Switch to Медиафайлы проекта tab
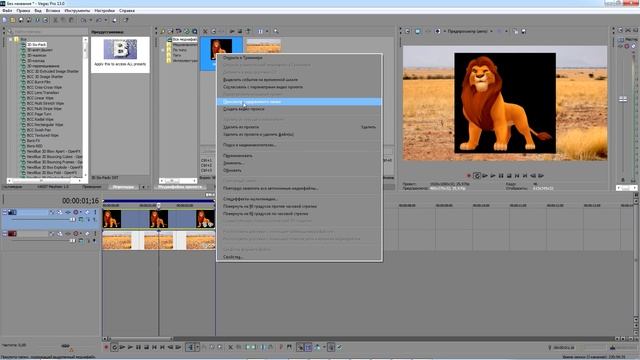The image size is (640, 360). (x=180, y=187)
